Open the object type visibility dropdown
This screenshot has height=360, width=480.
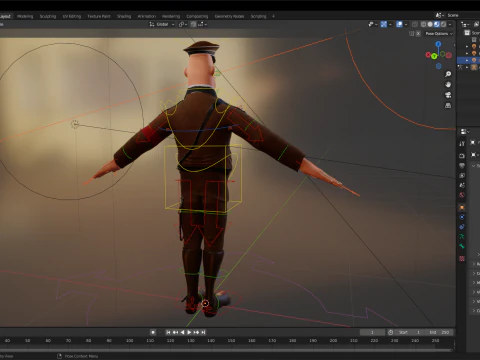coord(372,24)
